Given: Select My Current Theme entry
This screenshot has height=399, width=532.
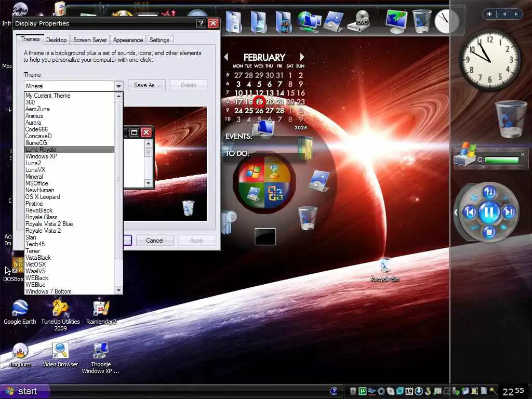Looking at the screenshot, I should (x=69, y=96).
